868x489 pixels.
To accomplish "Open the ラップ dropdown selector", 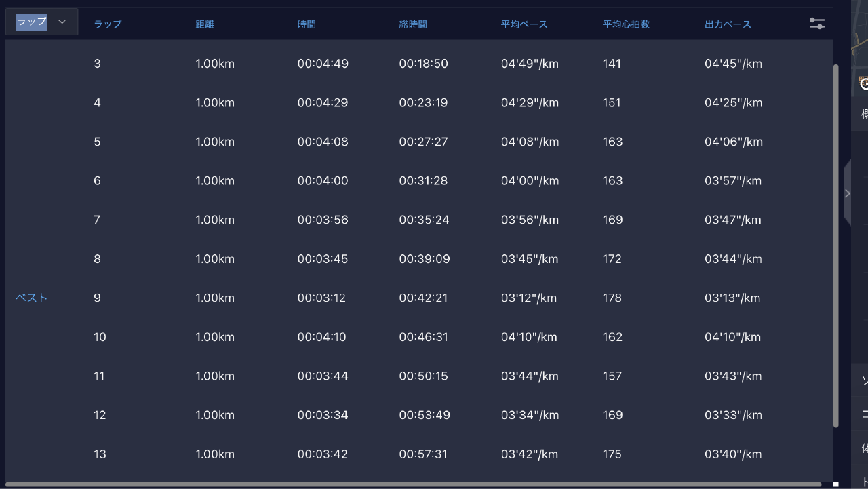I will tap(32, 22).
